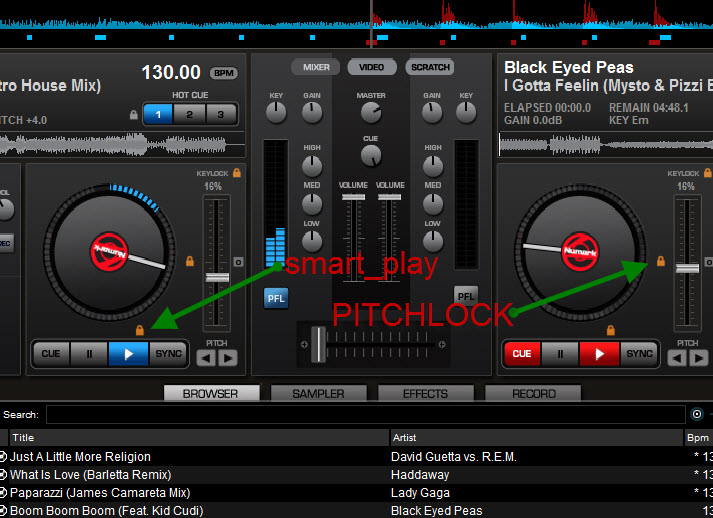Switch to the MIXER panel
The image size is (713, 518).
coord(316,67)
